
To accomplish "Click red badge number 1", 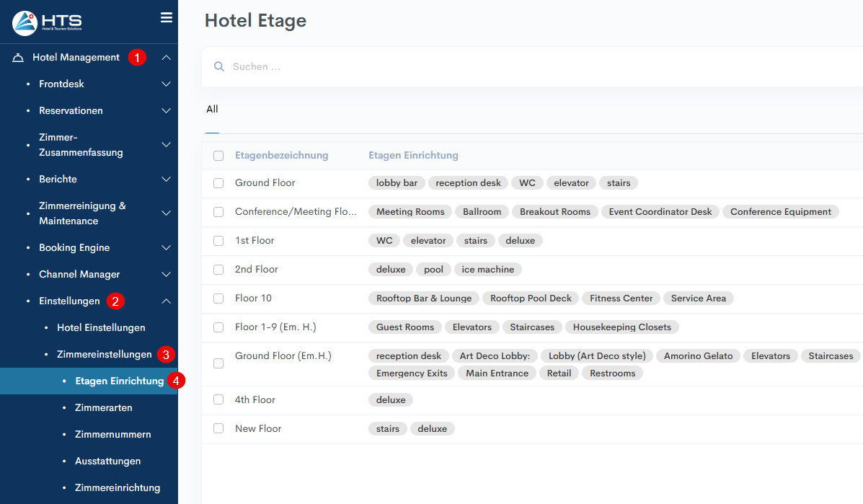I will pyautogui.click(x=137, y=58).
